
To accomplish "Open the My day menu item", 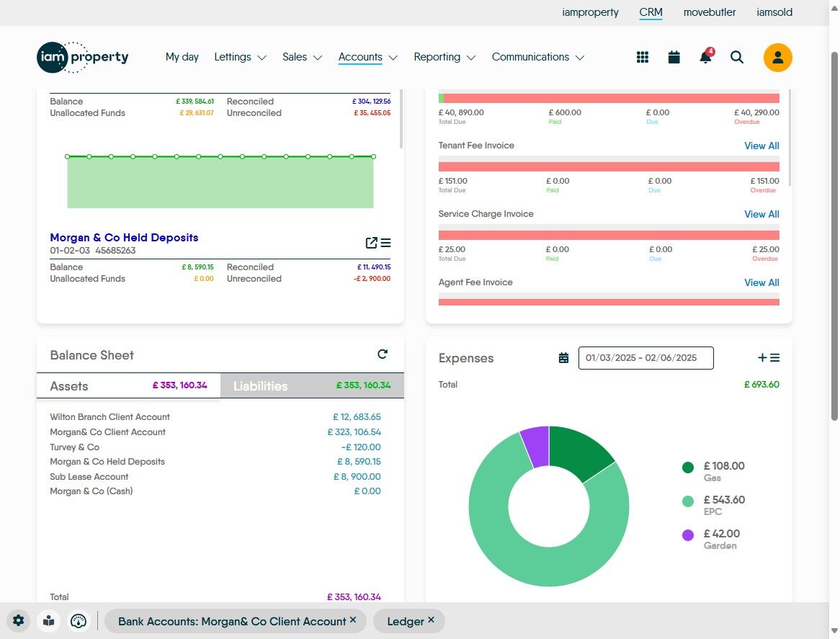I will tap(182, 57).
